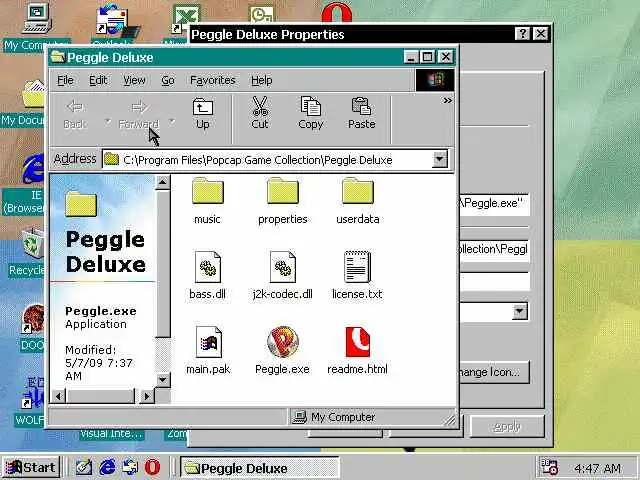The width and height of the screenshot is (640, 480).
Task: Open the Go menu
Action: pos(168,80)
